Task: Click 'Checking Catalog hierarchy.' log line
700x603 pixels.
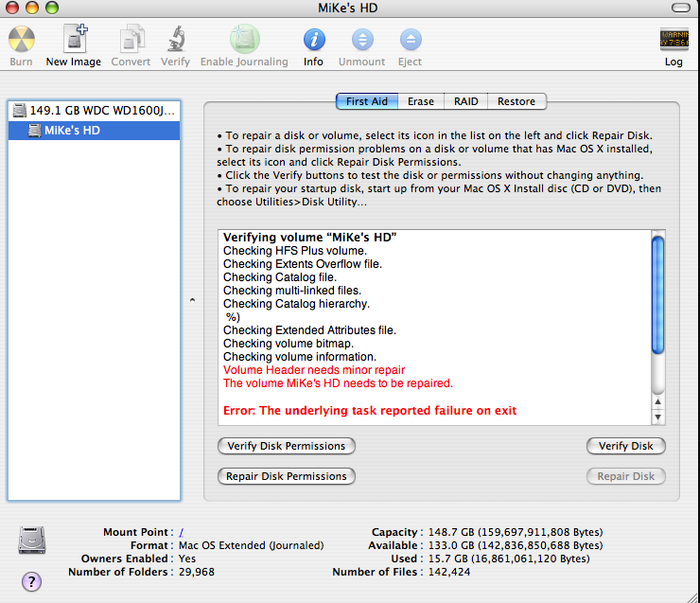Action: (x=296, y=304)
